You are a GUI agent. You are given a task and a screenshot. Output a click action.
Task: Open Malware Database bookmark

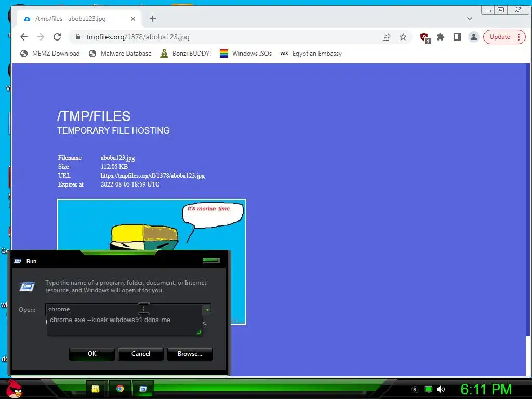click(120, 54)
